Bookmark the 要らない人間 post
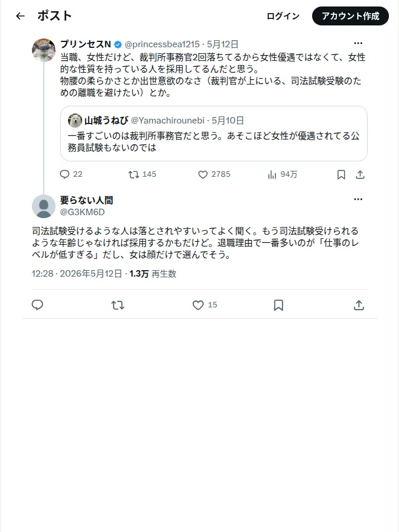 coord(278,305)
